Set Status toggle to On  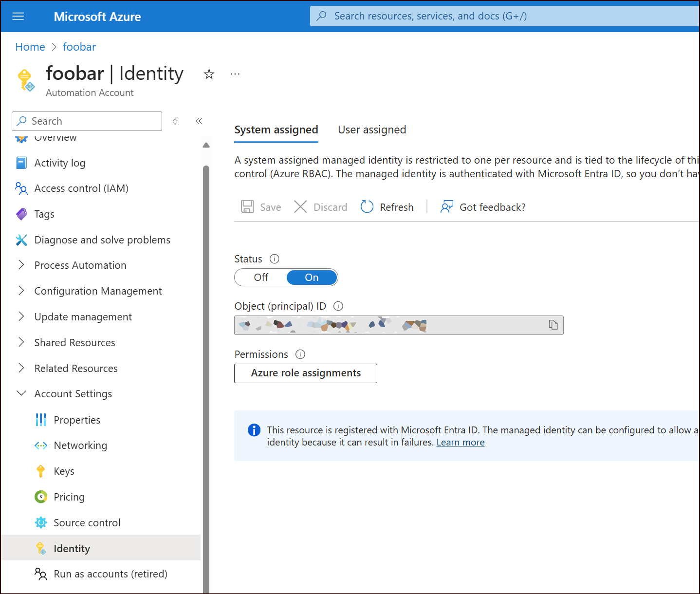312,278
